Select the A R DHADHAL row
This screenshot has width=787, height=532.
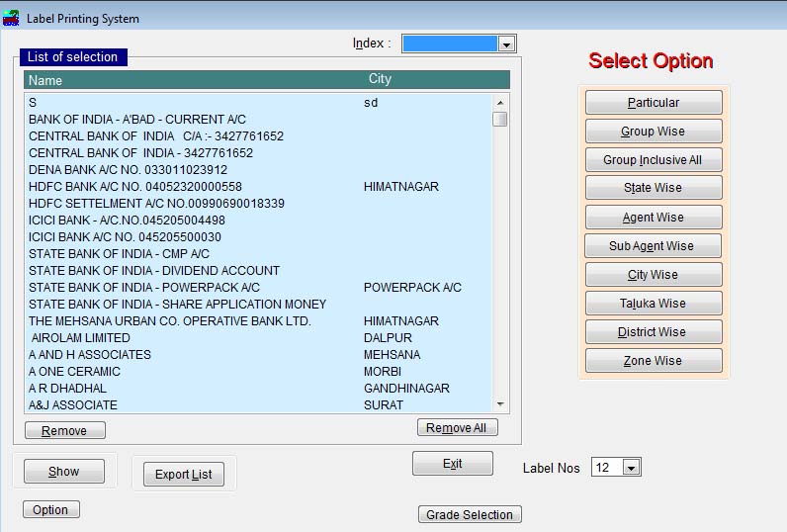click(258, 389)
